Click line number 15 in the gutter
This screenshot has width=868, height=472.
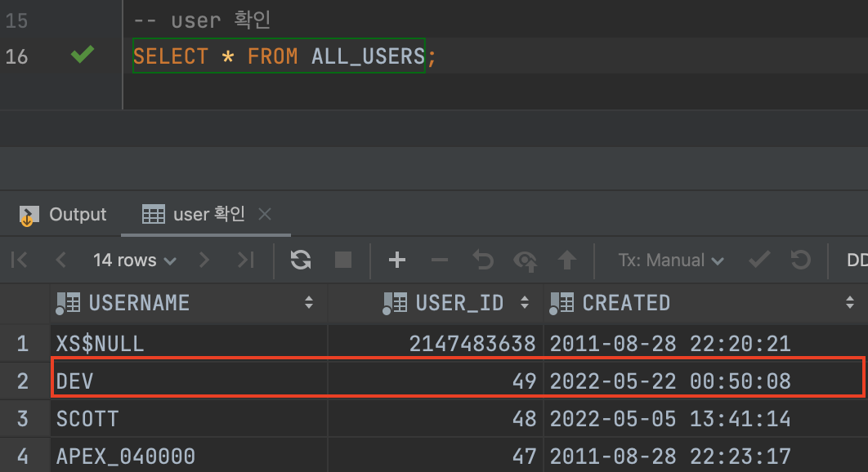[x=16, y=20]
